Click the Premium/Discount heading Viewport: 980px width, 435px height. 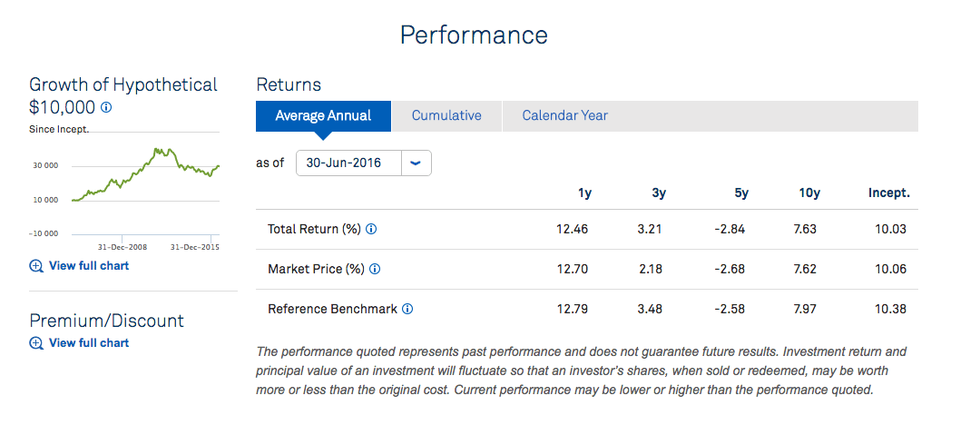pos(107,321)
